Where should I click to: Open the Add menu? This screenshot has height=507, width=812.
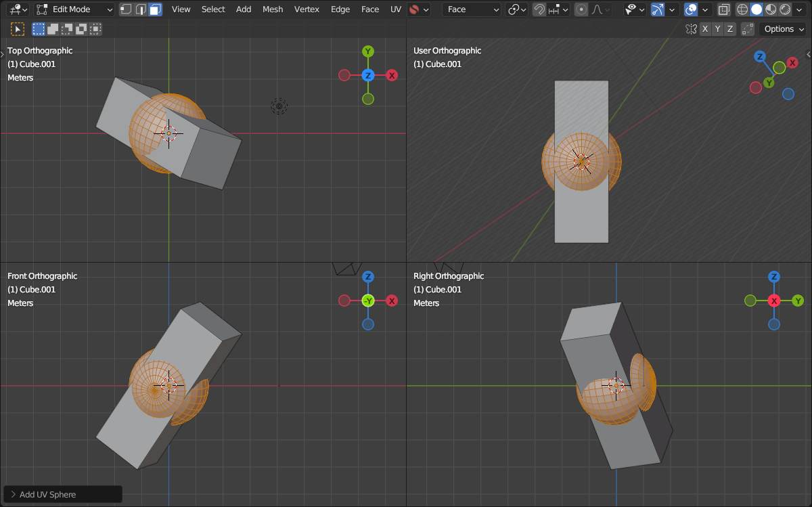click(244, 9)
